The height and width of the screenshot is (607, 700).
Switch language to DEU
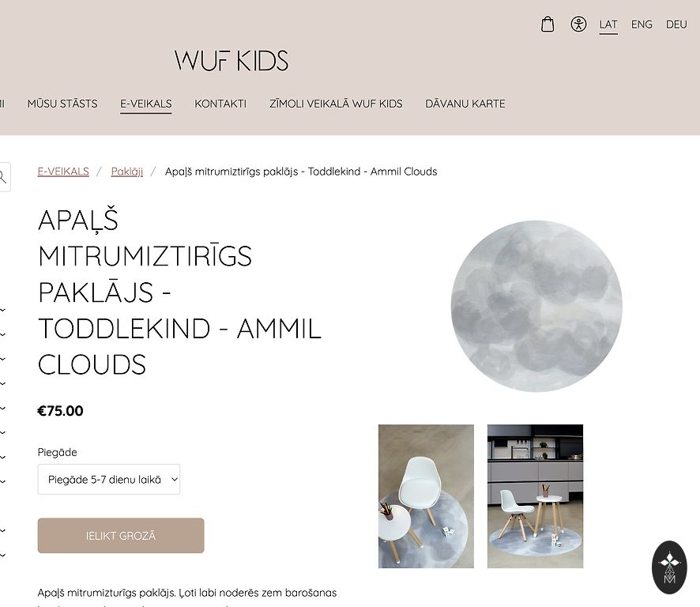tap(676, 25)
